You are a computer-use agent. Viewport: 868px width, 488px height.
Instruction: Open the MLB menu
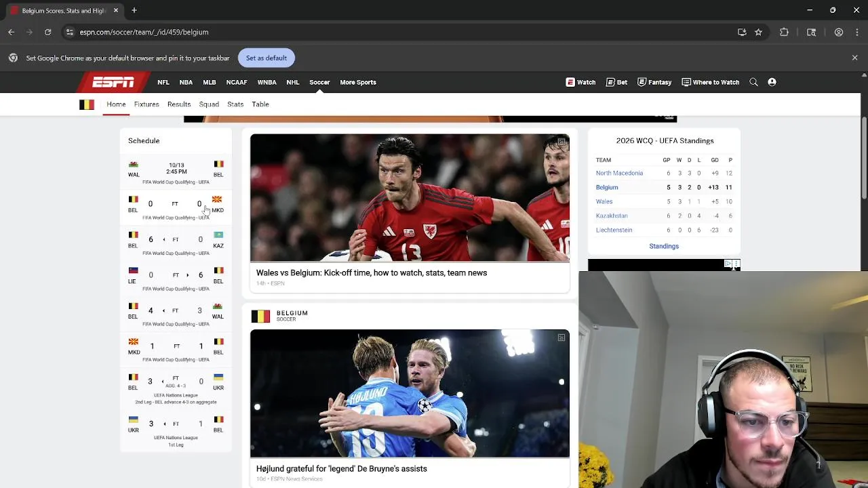tap(209, 82)
